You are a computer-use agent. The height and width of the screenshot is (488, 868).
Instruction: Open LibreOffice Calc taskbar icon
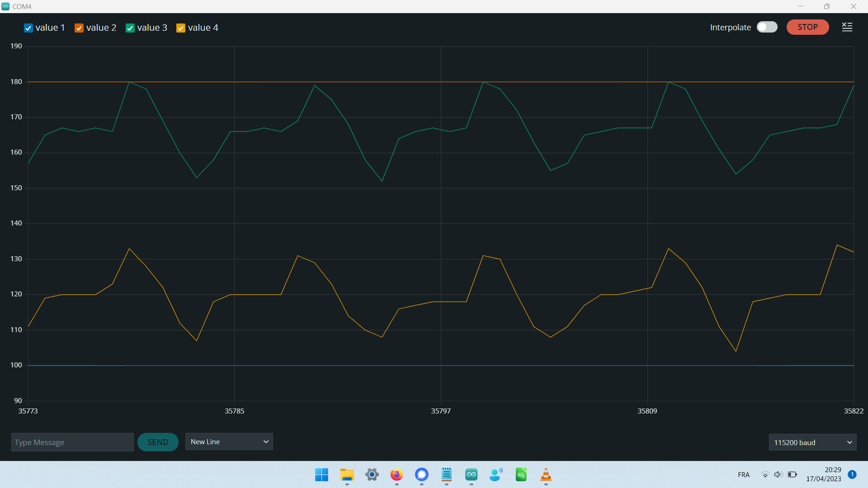[x=521, y=474]
